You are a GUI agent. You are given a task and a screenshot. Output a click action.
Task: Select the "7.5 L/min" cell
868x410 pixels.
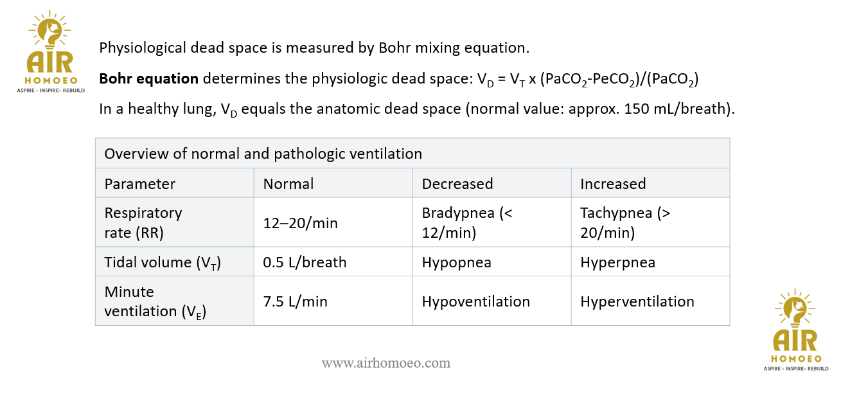point(295,301)
